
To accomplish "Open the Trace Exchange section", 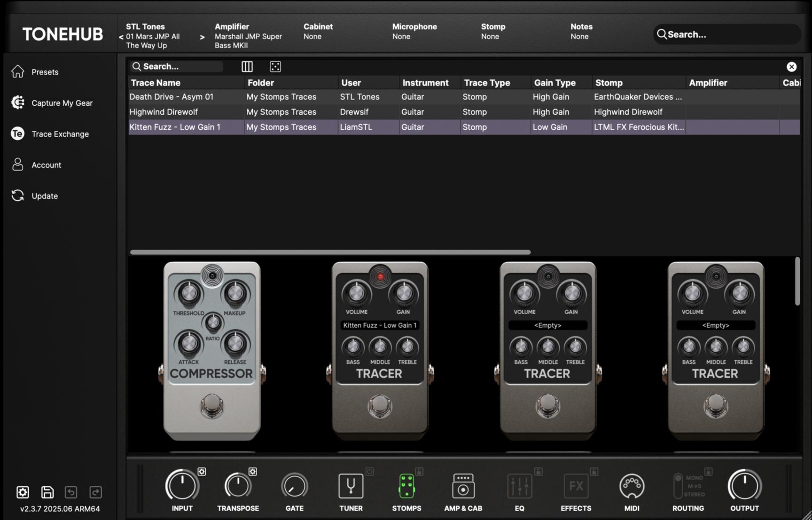I will [x=50, y=134].
